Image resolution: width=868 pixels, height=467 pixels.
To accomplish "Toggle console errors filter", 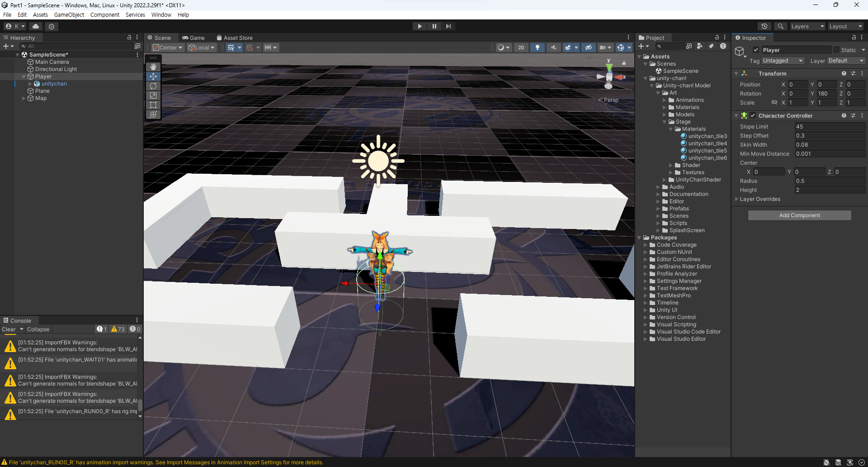I will coord(135,329).
